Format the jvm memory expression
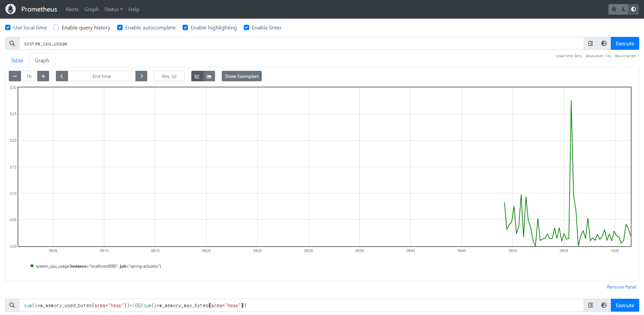 tap(591, 305)
